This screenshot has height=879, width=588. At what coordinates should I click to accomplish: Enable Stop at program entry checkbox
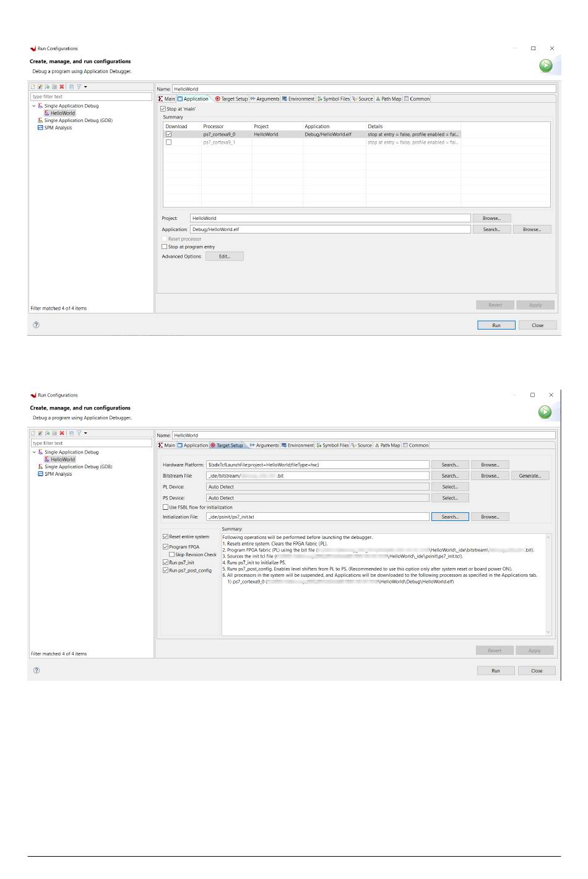pos(164,247)
